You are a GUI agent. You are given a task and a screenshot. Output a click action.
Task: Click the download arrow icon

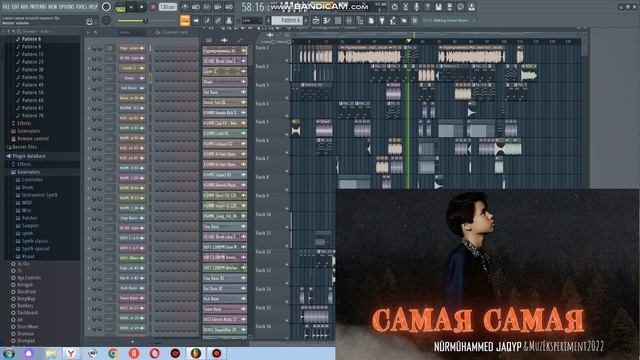tap(471, 7)
